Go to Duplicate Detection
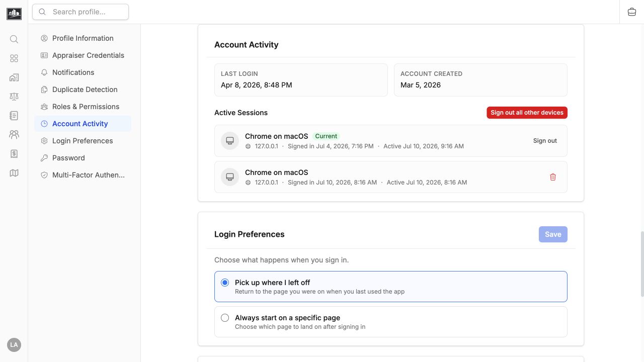This screenshot has width=644, height=362. pos(83,89)
